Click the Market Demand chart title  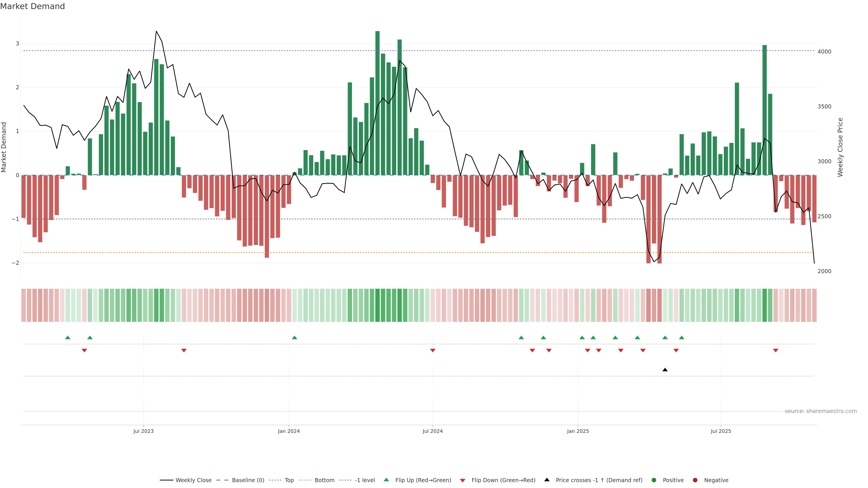pos(32,6)
